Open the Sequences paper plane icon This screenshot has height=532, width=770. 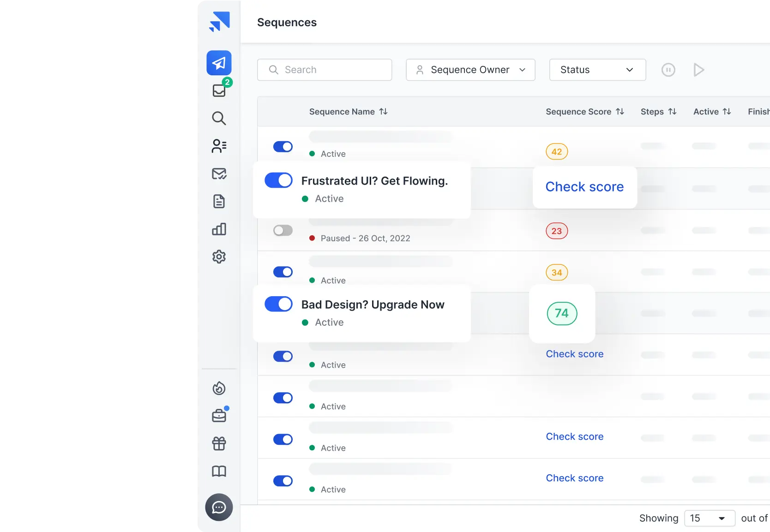tap(219, 63)
